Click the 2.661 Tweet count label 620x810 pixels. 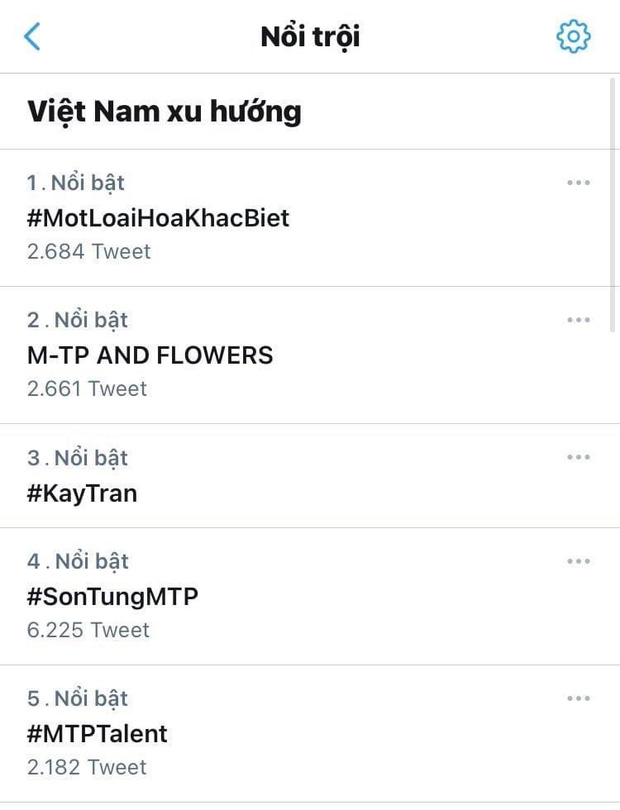86,389
